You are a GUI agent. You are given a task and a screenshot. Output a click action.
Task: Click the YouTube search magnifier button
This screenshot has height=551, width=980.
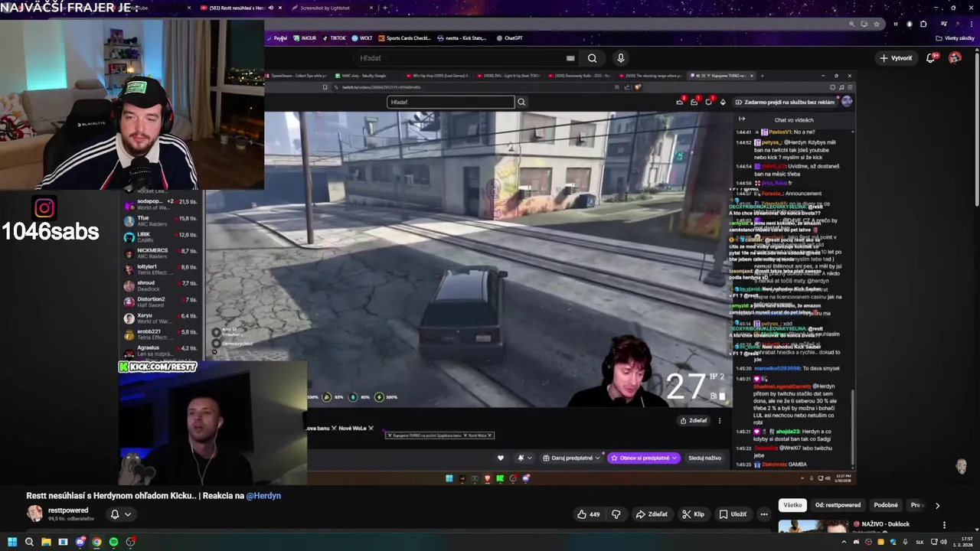pos(592,58)
